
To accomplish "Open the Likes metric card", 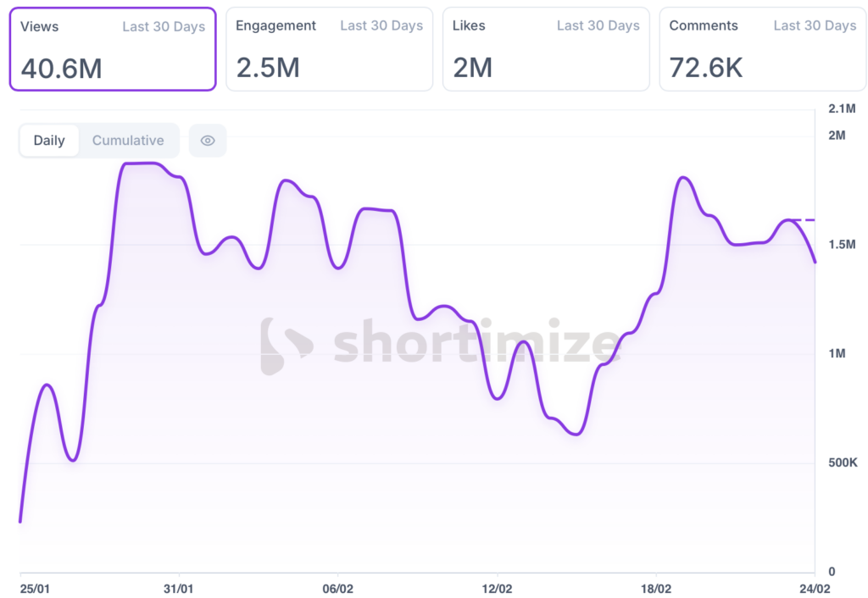I will point(546,49).
